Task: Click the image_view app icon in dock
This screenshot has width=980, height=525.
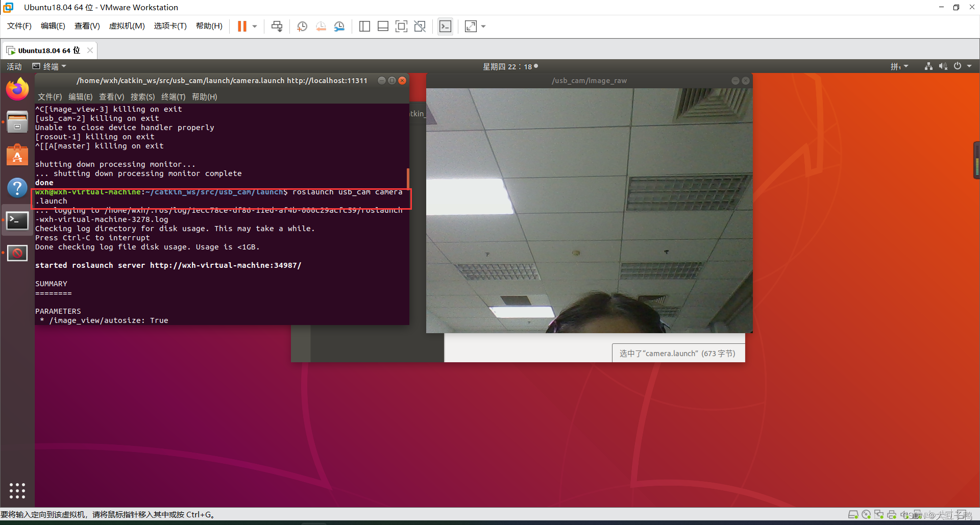Action: (x=17, y=253)
